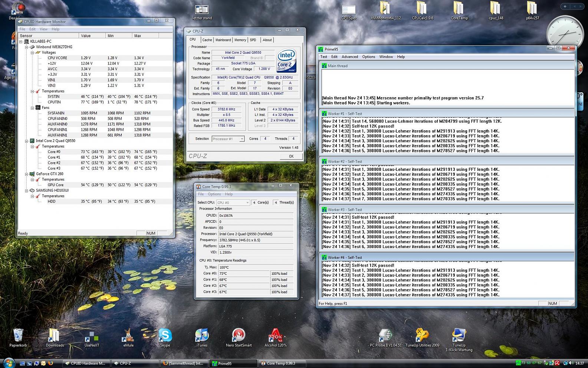This screenshot has width=588, height=368.
Task: Open the p64v257 desktop folder
Action: pos(532,11)
